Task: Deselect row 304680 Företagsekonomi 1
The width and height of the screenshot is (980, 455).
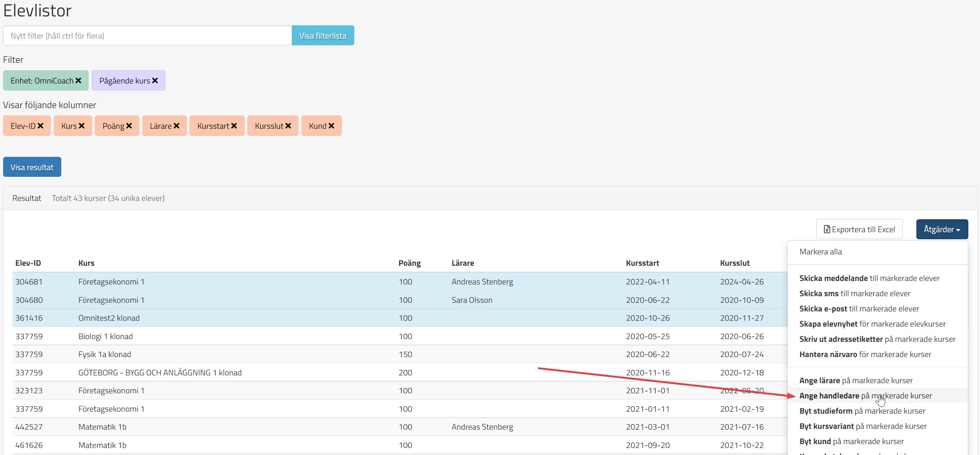Action: pos(234,300)
